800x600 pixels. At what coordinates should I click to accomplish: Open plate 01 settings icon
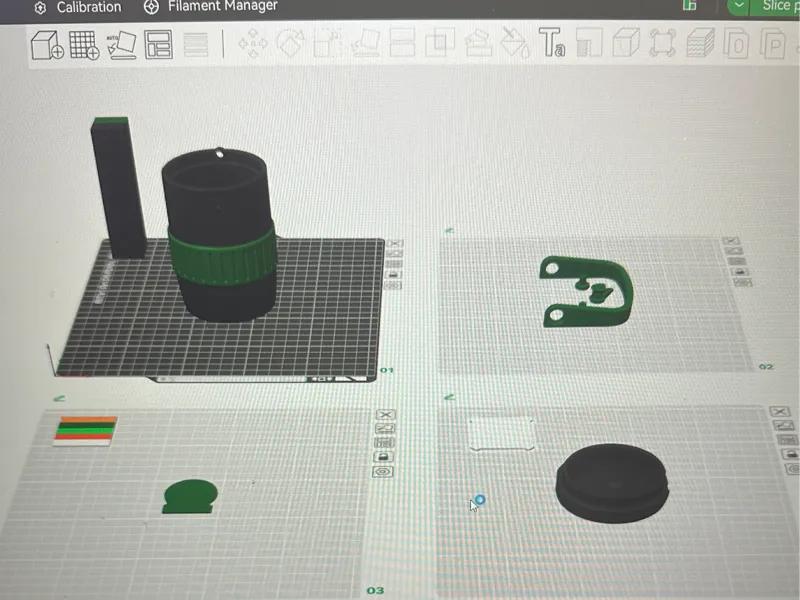(393, 285)
